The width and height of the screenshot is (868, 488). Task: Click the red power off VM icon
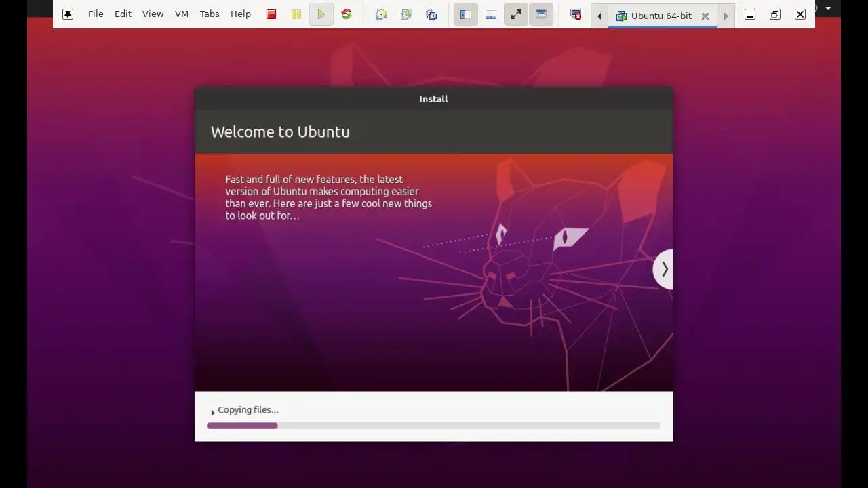[271, 14]
